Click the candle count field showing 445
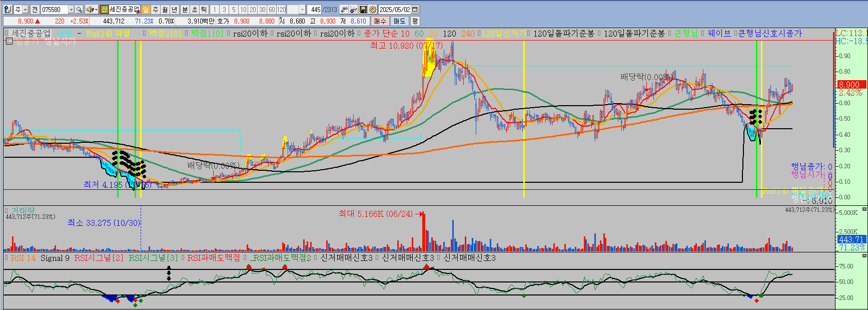The image size is (868, 310). pyautogui.click(x=315, y=10)
